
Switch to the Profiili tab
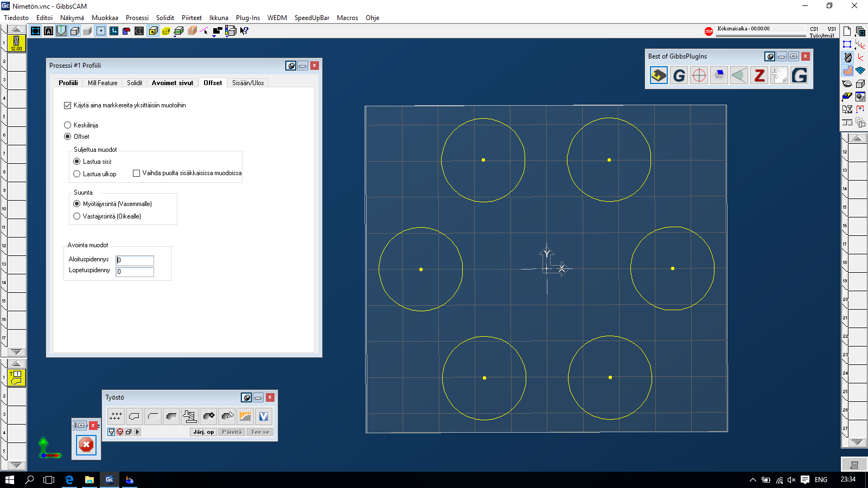pyautogui.click(x=68, y=83)
